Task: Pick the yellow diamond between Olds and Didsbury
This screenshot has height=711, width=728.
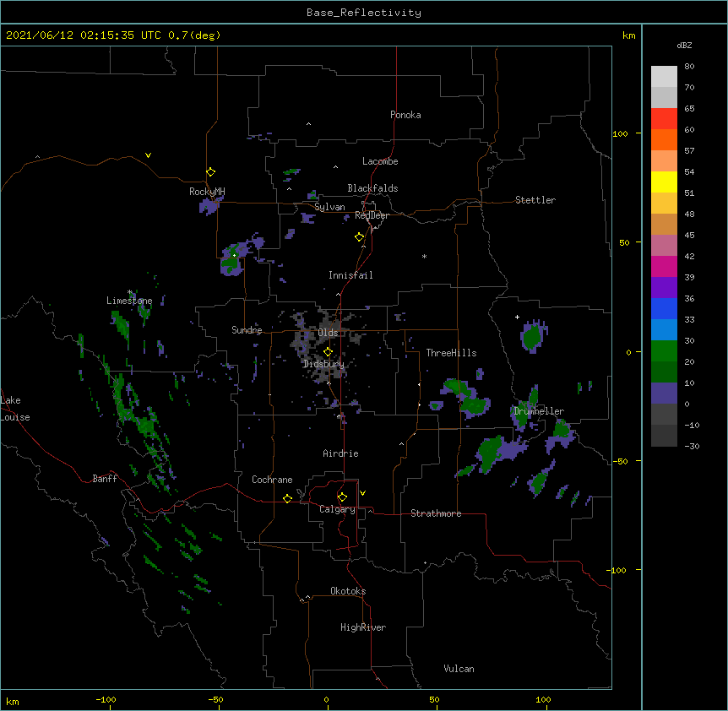Action: point(328,351)
